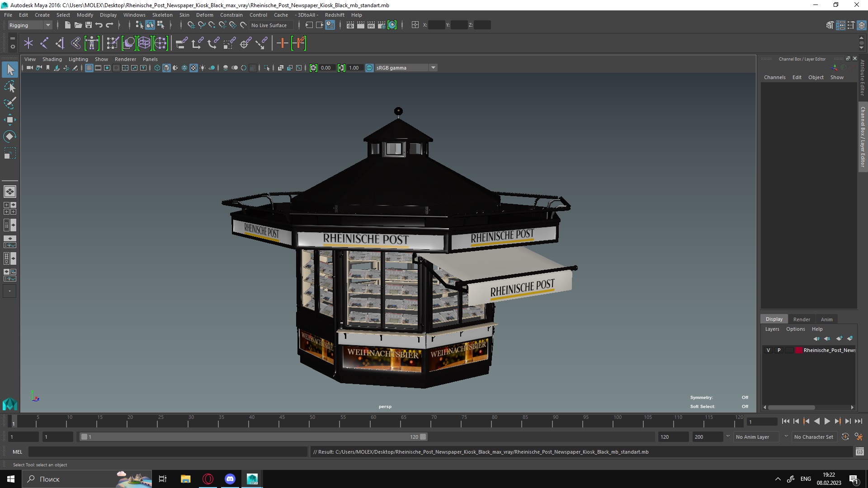Open the shelf options gear menu

[12, 47]
